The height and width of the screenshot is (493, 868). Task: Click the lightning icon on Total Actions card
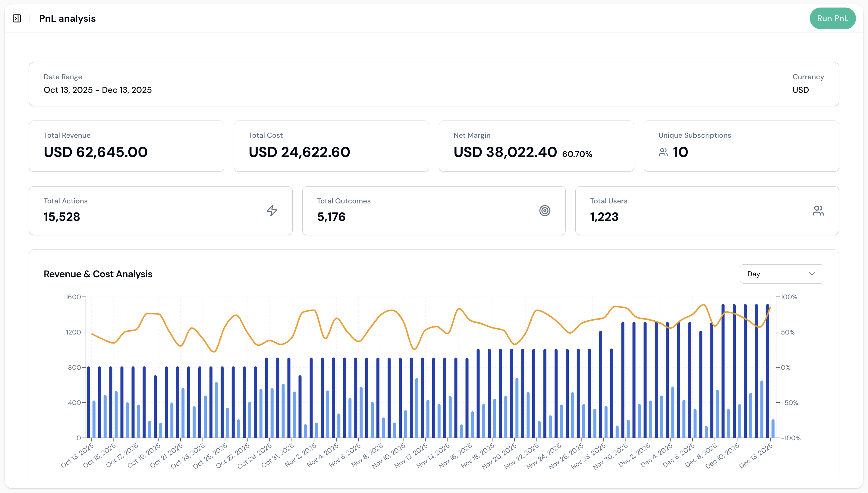[272, 211]
